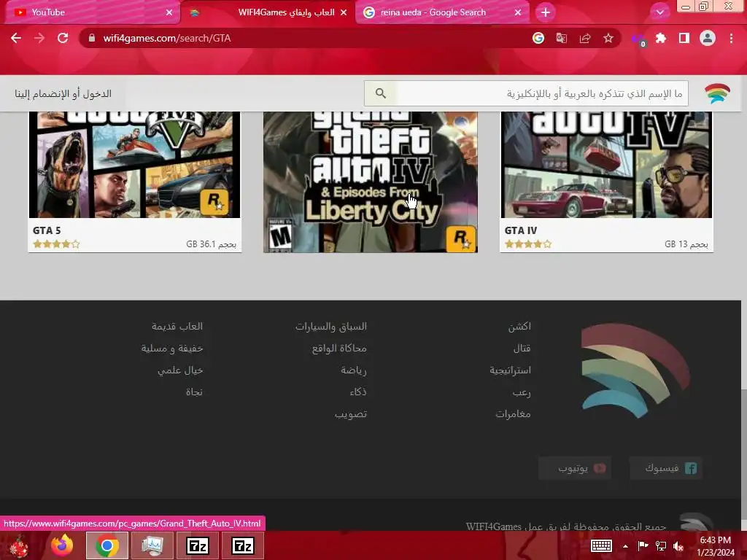Open the translate page icon
The width and height of the screenshot is (747, 560).
(x=562, y=38)
